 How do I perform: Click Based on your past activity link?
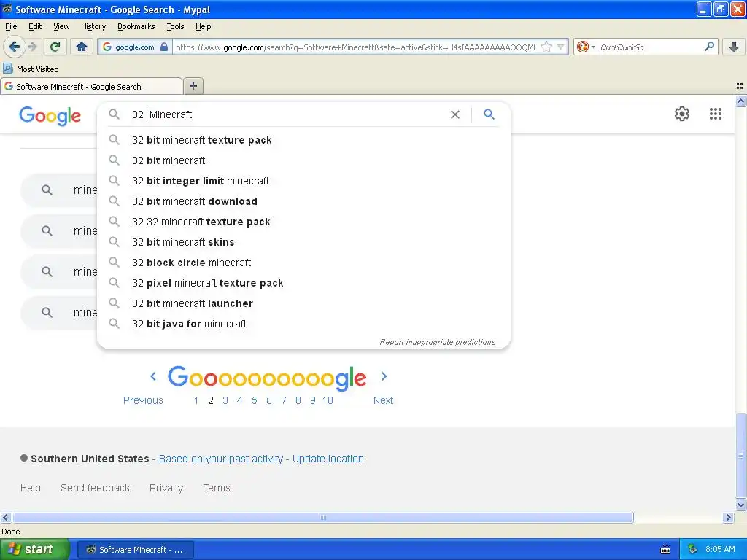pyautogui.click(x=220, y=459)
